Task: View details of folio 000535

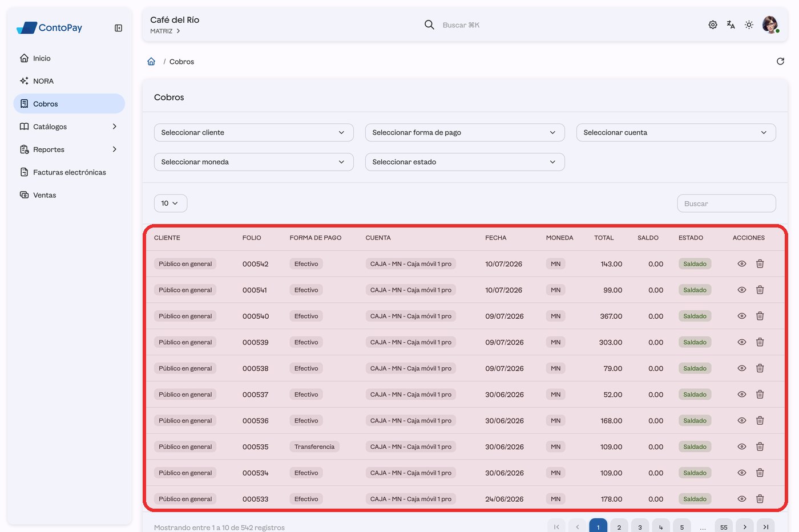Action: [x=742, y=447]
